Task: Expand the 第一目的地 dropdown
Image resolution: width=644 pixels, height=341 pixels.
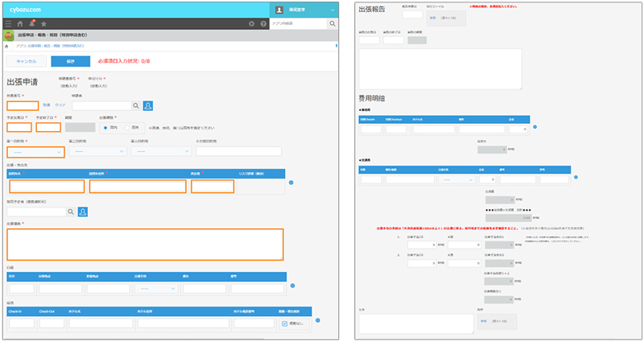Action: 35,151
